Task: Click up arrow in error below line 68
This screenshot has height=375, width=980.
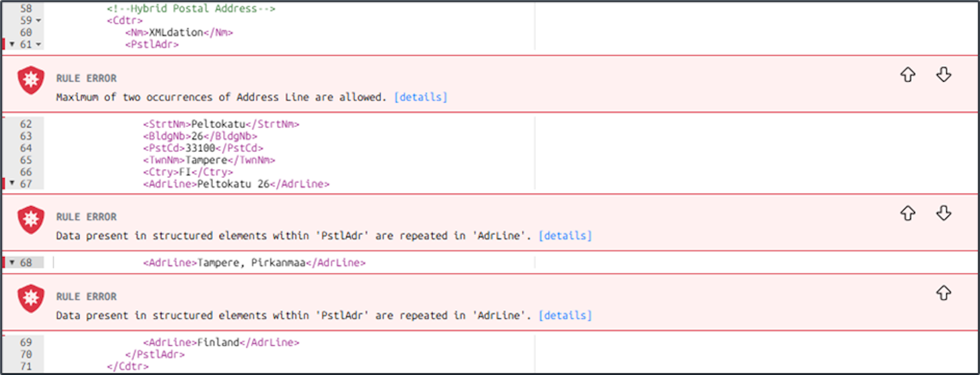Action: 943,293
